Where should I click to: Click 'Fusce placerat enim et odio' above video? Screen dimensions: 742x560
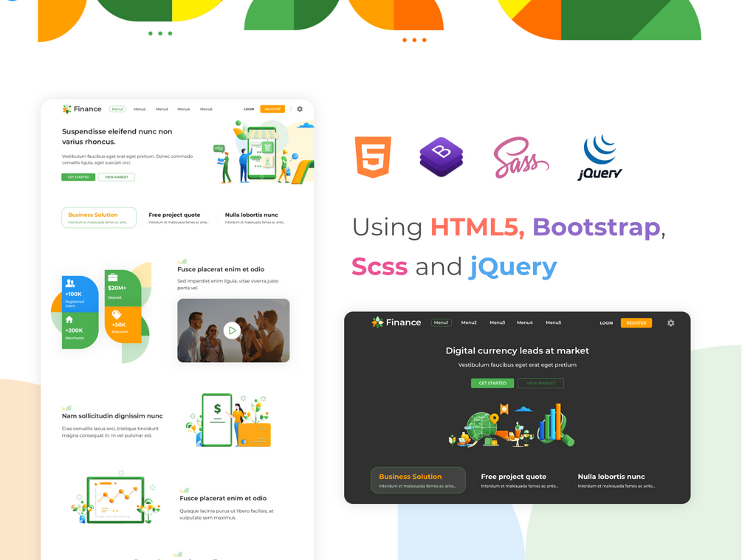tap(221, 269)
